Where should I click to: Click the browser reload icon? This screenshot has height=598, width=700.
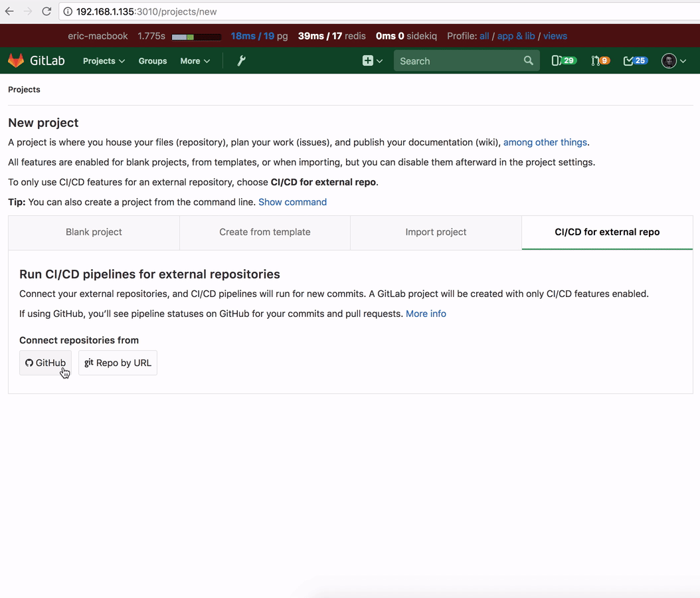(46, 11)
